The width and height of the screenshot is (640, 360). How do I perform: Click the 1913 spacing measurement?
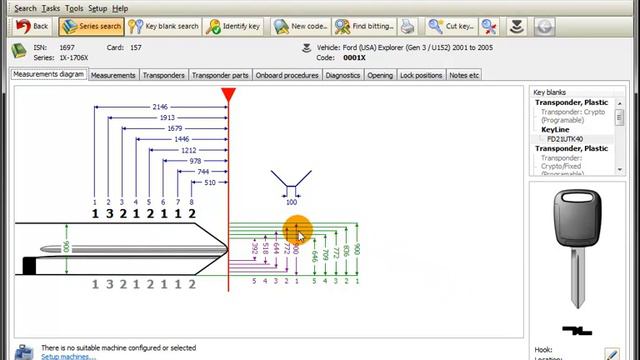point(167,118)
